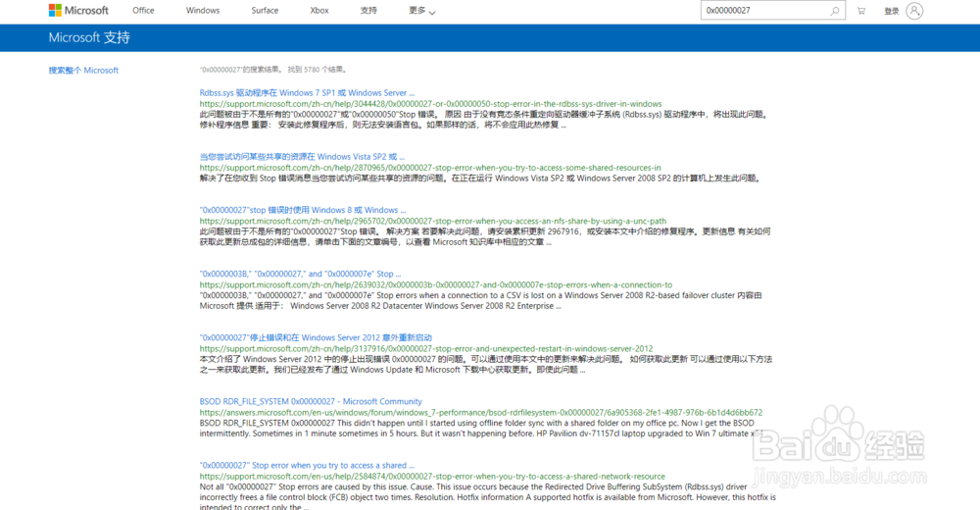Open result '当您尝试访问某些共享的资源在 Windows Vista SP2'

pyautogui.click(x=302, y=157)
